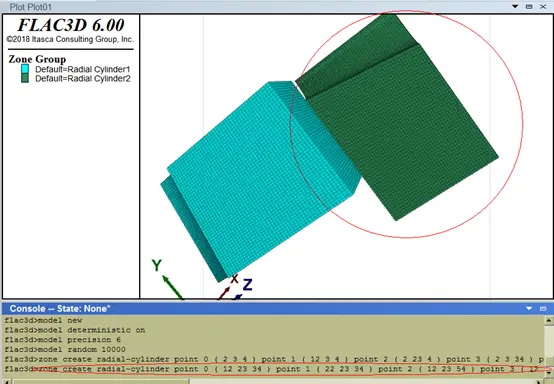Close the Plot Plot01 pane
This screenshot has width=554, height=384.
click(x=543, y=6)
